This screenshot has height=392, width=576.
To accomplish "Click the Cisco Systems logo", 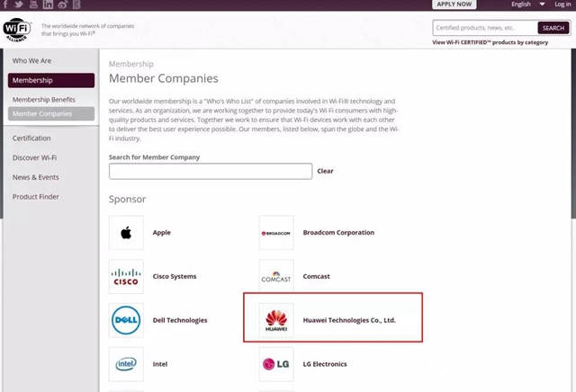I will [126, 277].
